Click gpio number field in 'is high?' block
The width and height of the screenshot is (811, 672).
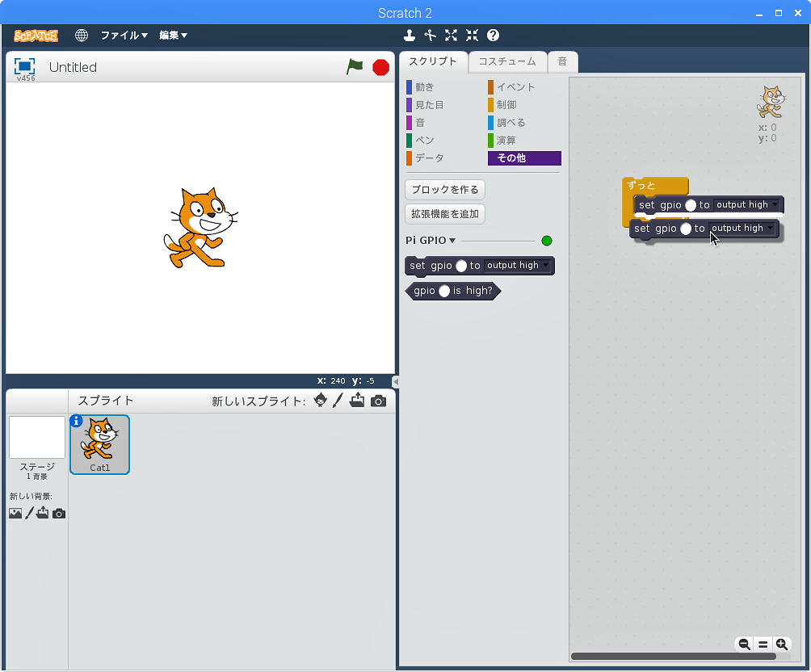[444, 291]
